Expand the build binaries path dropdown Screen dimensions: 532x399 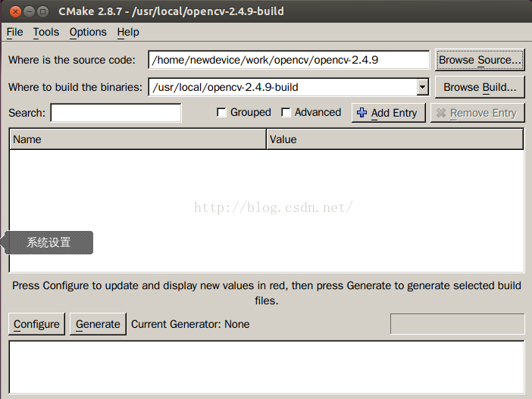422,87
